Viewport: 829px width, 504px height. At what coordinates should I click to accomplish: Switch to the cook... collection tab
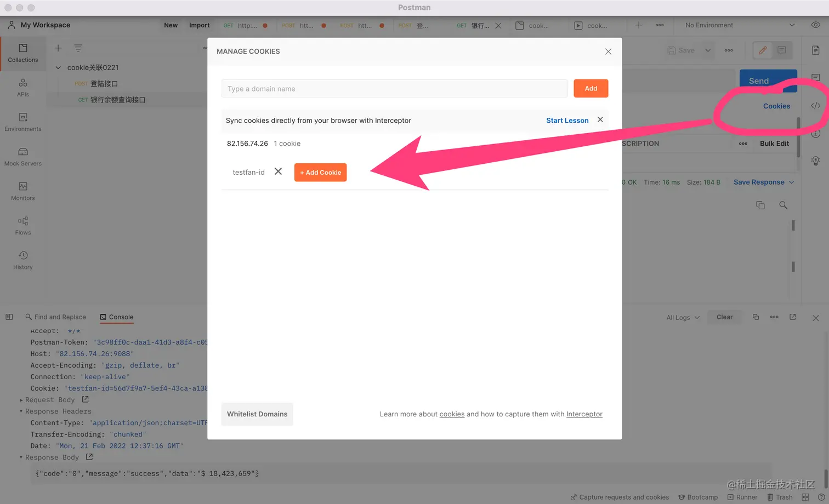pos(532,25)
